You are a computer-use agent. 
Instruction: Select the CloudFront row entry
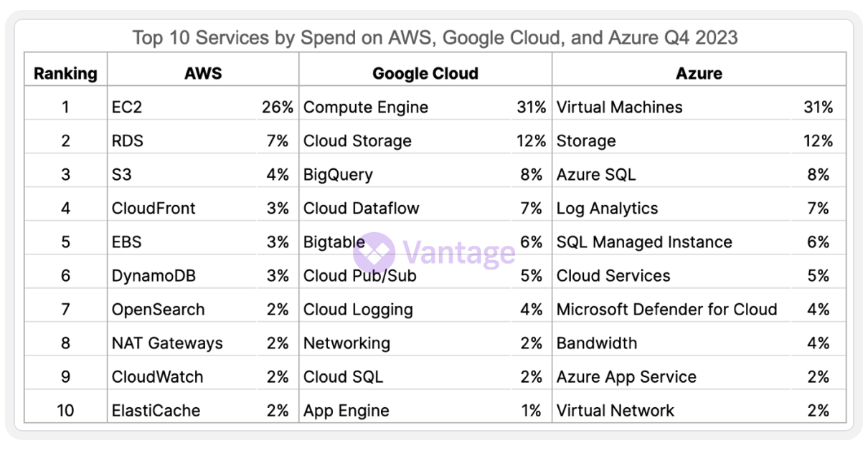click(x=154, y=209)
